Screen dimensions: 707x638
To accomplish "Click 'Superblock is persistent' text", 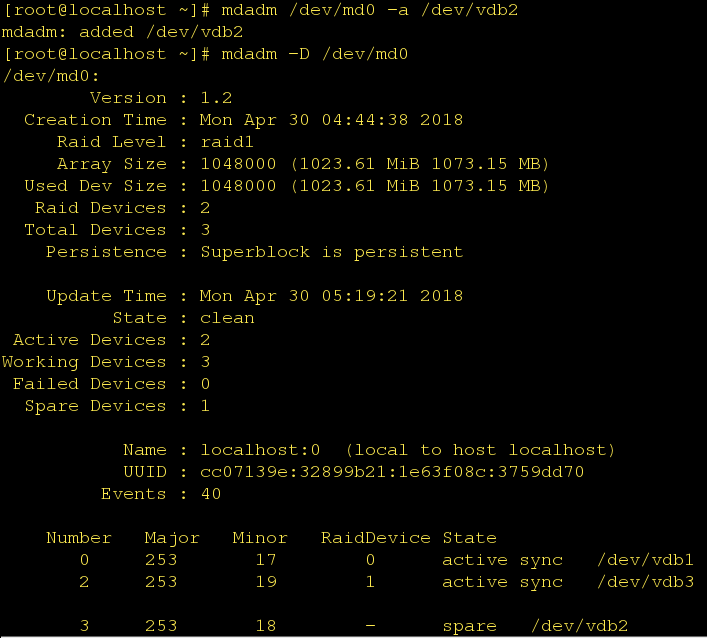I will coord(331,252).
